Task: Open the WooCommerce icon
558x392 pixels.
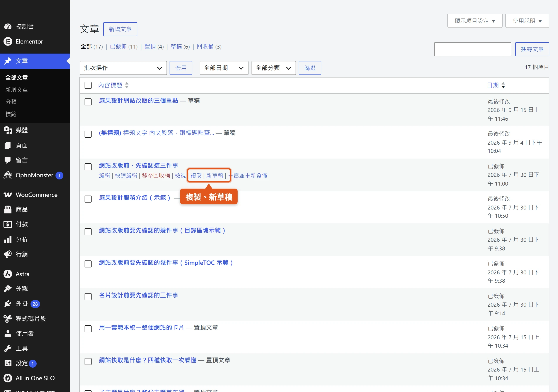Action: click(8, 195)
